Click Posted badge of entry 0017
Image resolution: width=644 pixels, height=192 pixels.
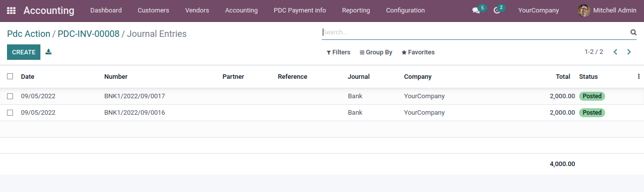(592, 96)
